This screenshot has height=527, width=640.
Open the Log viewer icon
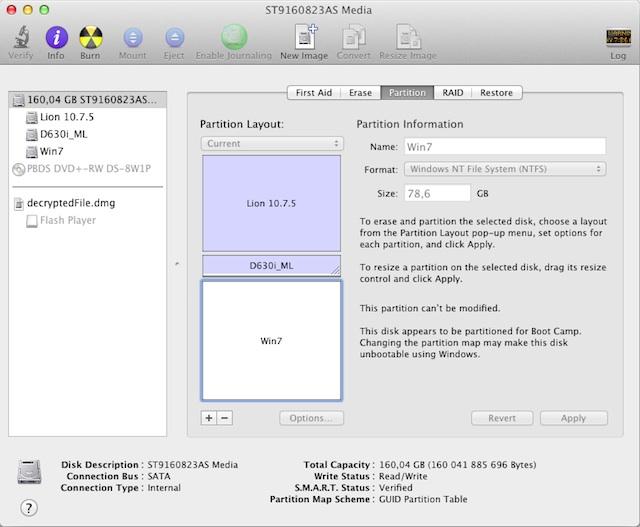(x=618, y=38)
